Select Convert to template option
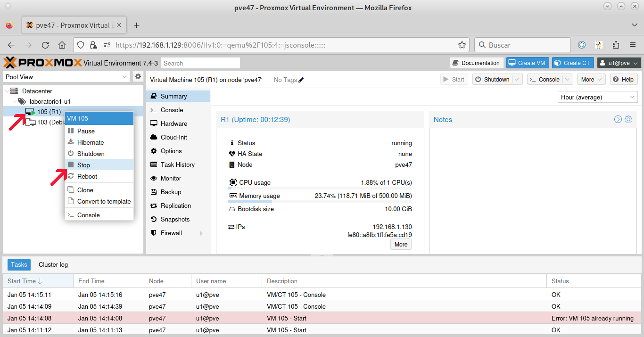Image resolution: width=644 pixels, height=337 pixels. coord(99,201)
